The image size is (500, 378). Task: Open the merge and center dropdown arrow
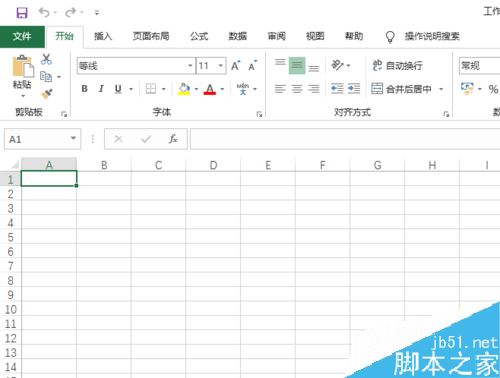441,89
